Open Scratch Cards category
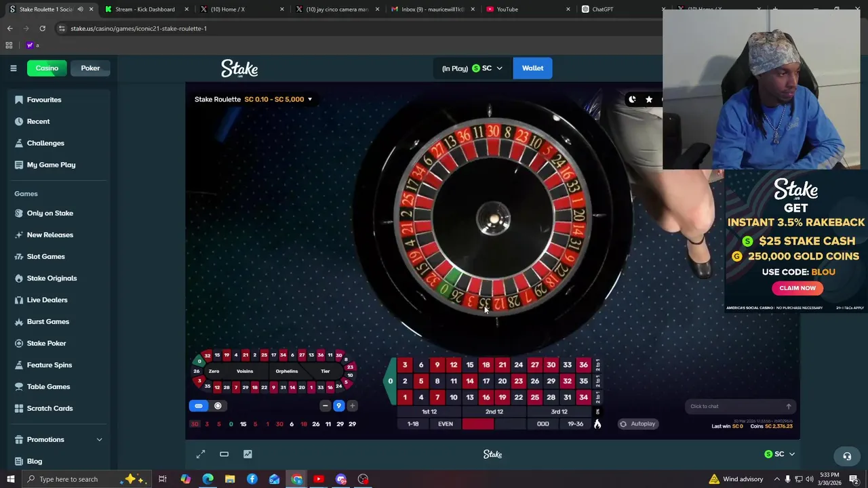This screenshot has height=488, width=868. click(58, 408)
